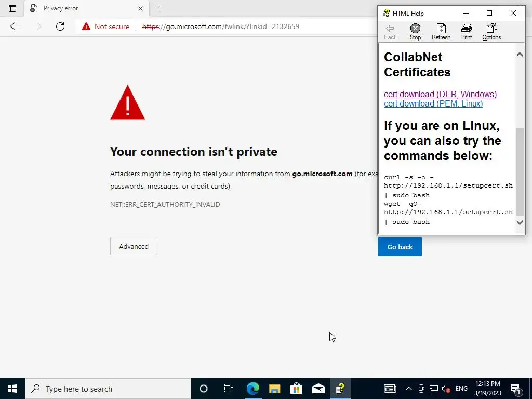Maximize the HTML Help window
532x399 pixels.
click(x=489, y=13)
